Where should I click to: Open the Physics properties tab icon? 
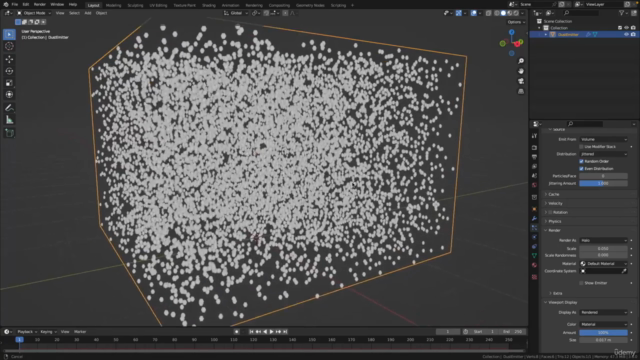click(534, 237)
